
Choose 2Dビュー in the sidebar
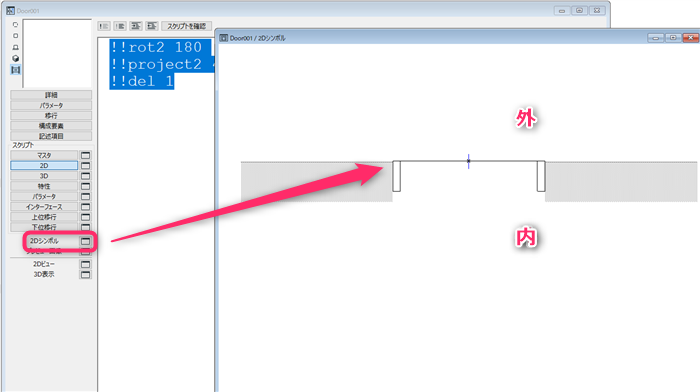coord(44,264)
